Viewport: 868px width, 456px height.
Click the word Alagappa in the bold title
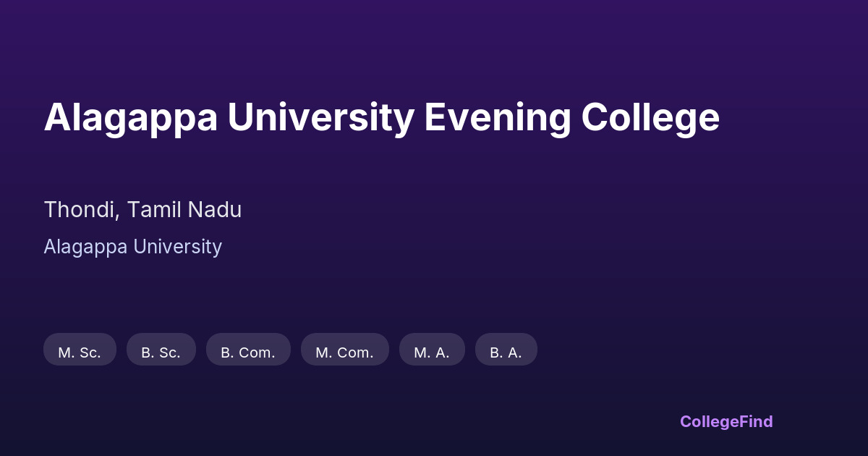[x=130, y=117]
